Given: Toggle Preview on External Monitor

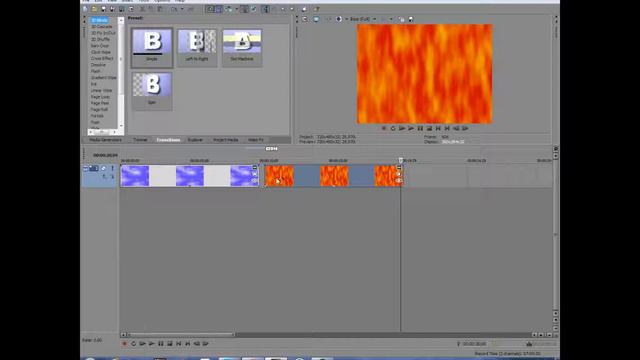Looking at the screenshot, I should 316,19.
